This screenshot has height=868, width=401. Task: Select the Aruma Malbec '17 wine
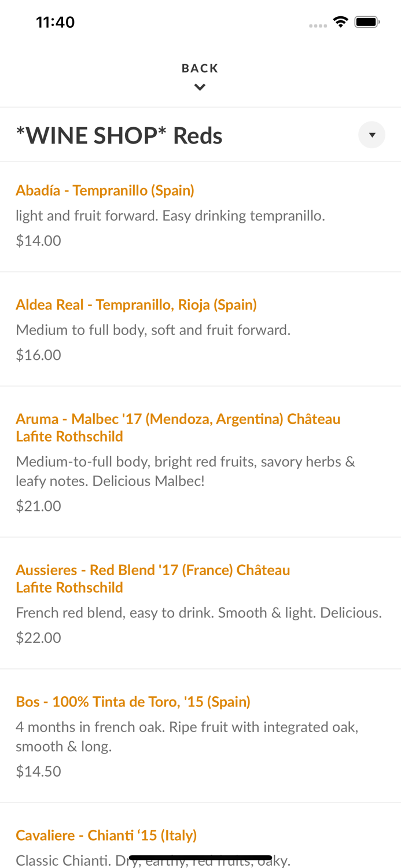178,427
